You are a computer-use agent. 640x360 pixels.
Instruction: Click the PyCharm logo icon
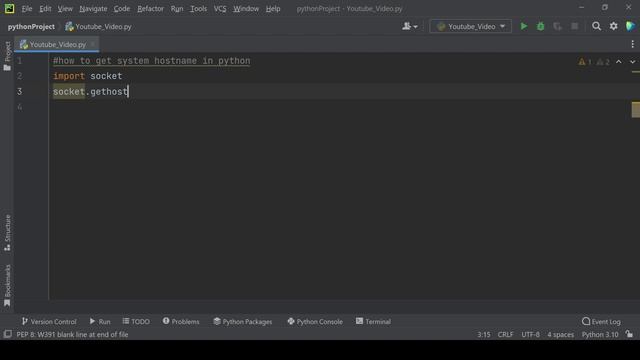pos(9,8)
